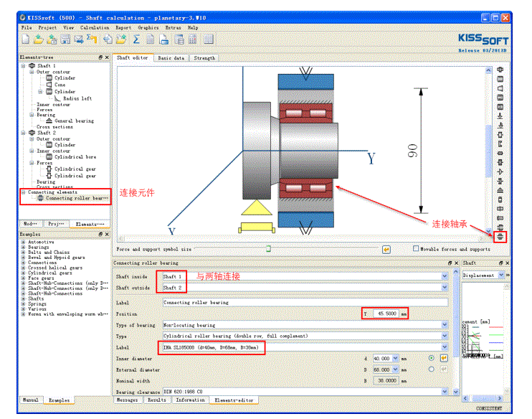
Task: Reset symbol size with the arrow button
Action: pos(386,250)
